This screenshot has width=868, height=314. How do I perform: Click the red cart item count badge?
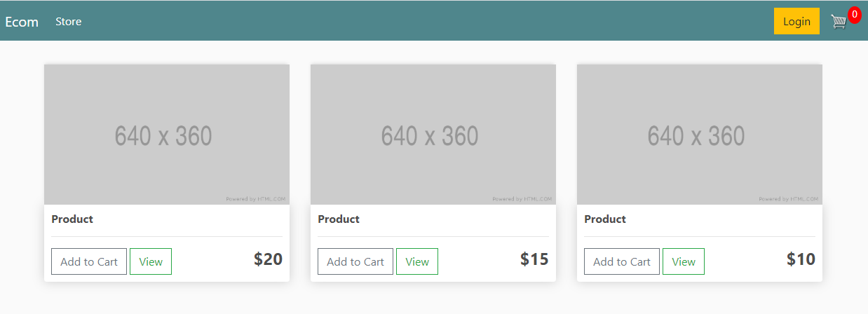point(854,14)
